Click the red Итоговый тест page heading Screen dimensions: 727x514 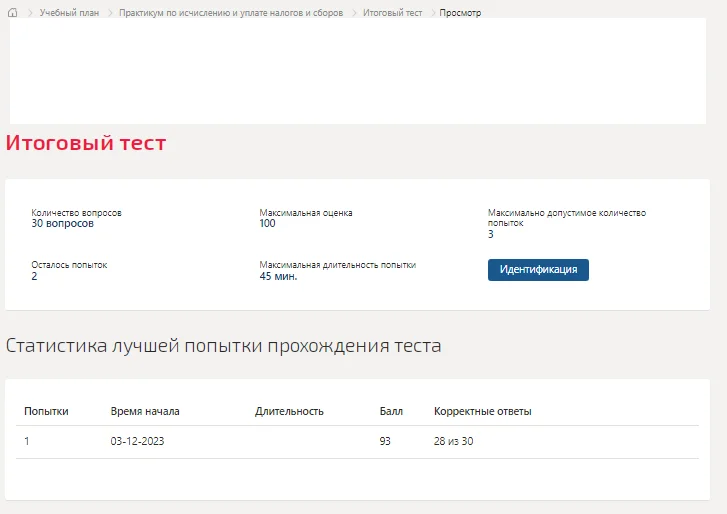coord(86,143)
